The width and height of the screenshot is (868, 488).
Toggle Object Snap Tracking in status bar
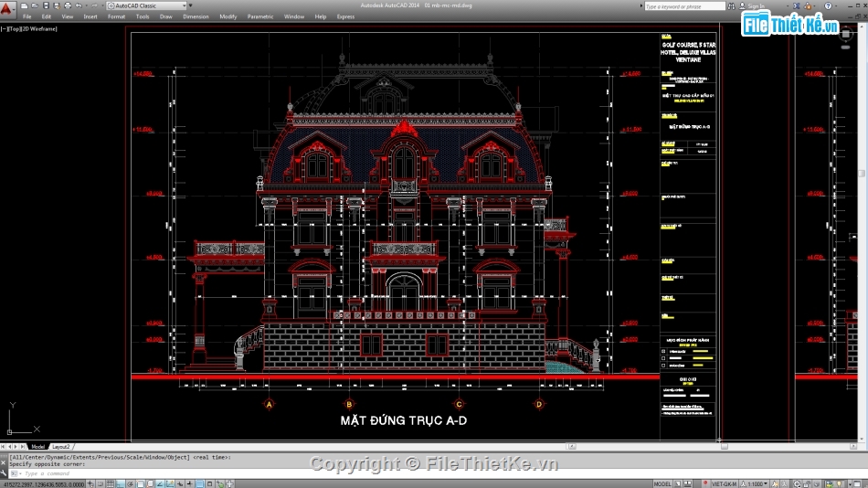160,484
